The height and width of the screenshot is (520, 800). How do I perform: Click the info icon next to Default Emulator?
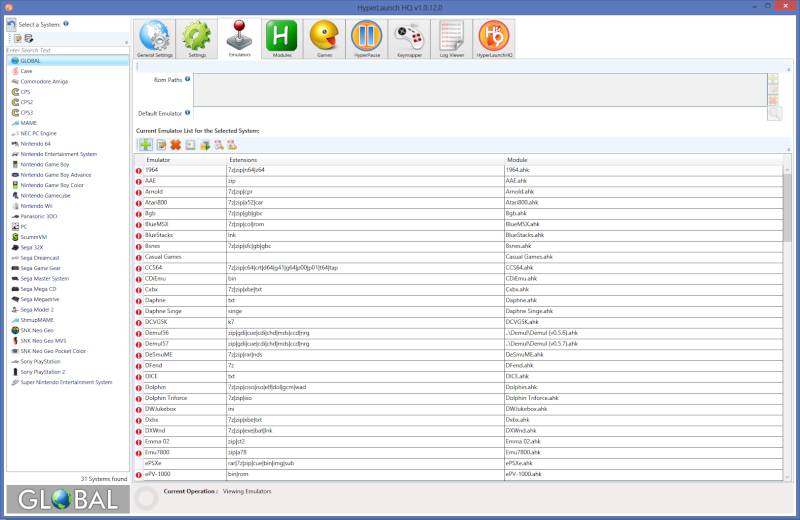[188, 113]
